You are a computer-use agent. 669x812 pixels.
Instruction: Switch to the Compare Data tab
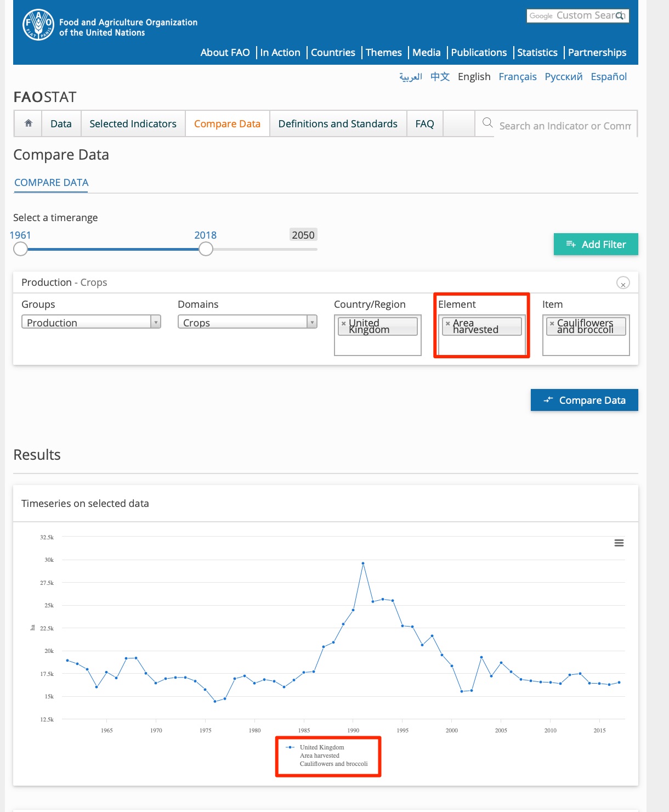[227, 123]
